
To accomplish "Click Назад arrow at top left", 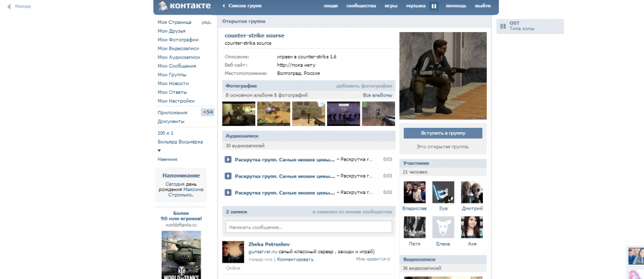I will 18,6.
